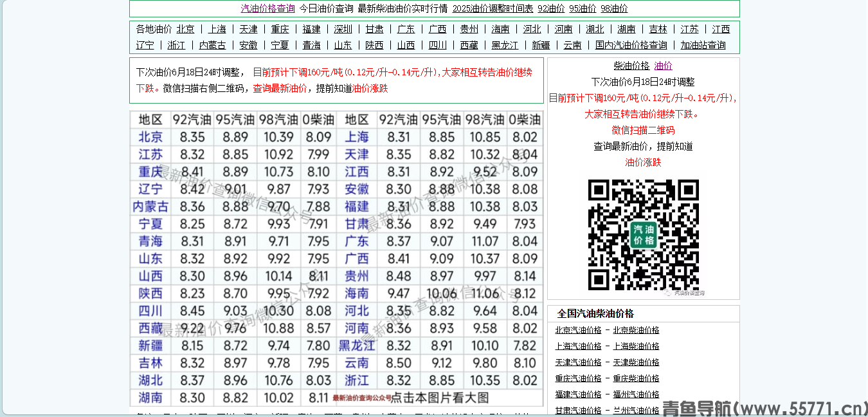Image resolution: width=868 pixels, height=417 pixels.
Task: Select 青海 in the region navigation links
Action: (x=311, y=45)
